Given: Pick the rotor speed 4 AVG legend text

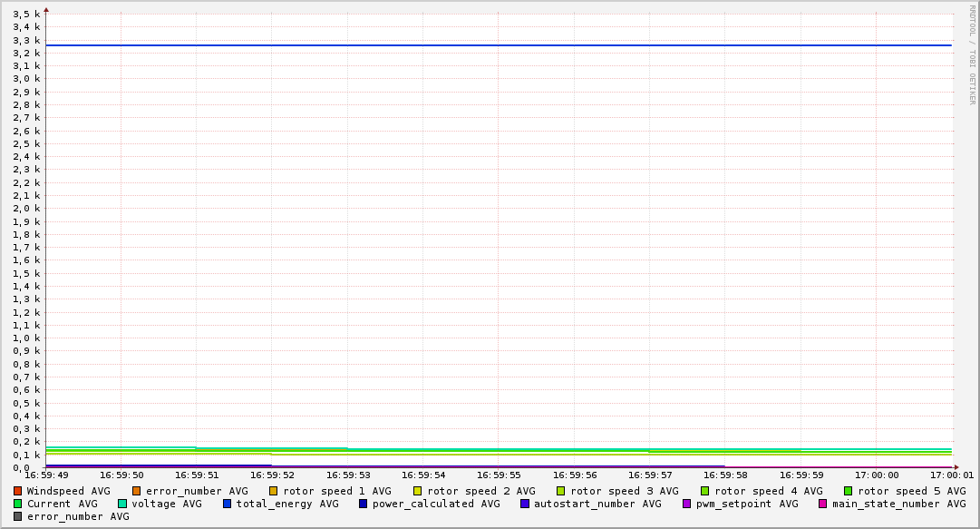Looking at the screenshot, I should click(x=768, y=491).
